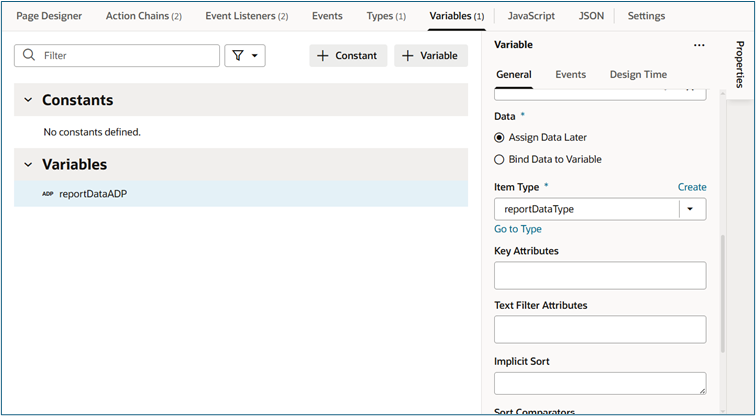Follow the Go to Type link
Screen dimensions: 756x416
click(x=518, y=229)
